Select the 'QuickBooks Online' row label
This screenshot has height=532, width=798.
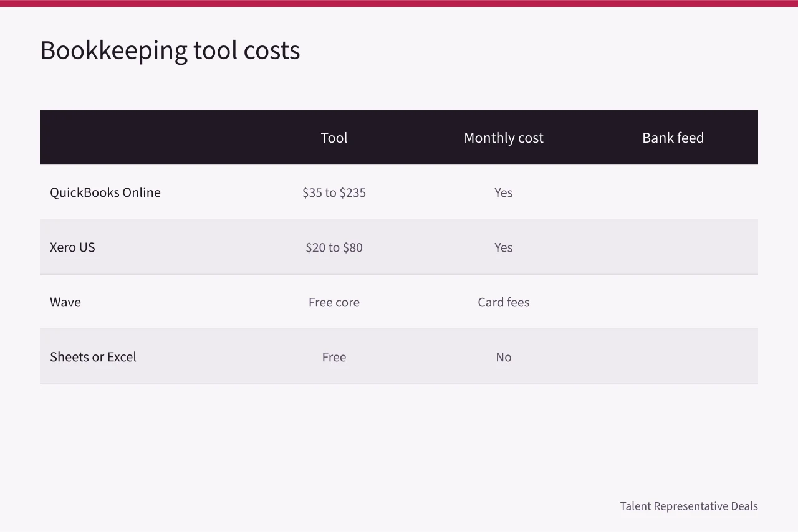[x=105, y=192]
